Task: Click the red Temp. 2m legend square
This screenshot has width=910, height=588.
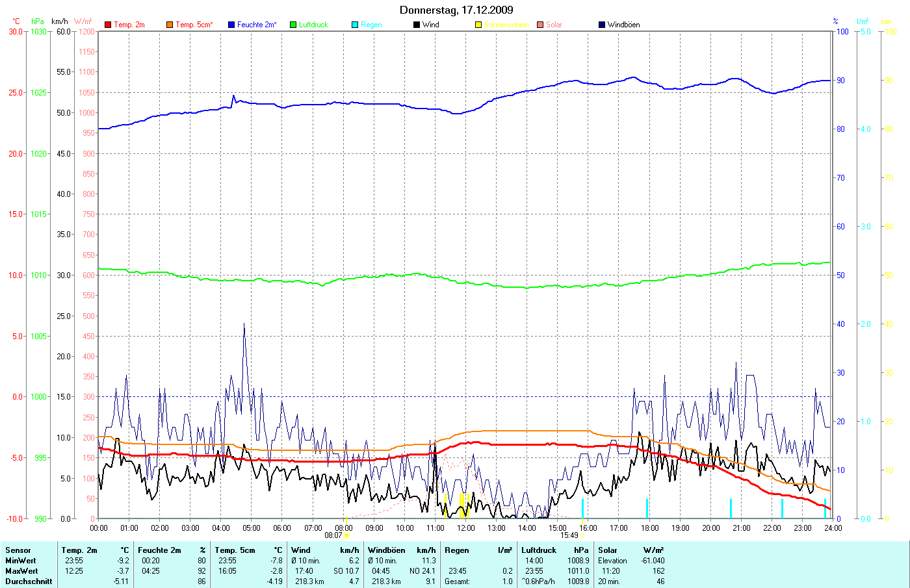Action: click(x=108, y=25)
